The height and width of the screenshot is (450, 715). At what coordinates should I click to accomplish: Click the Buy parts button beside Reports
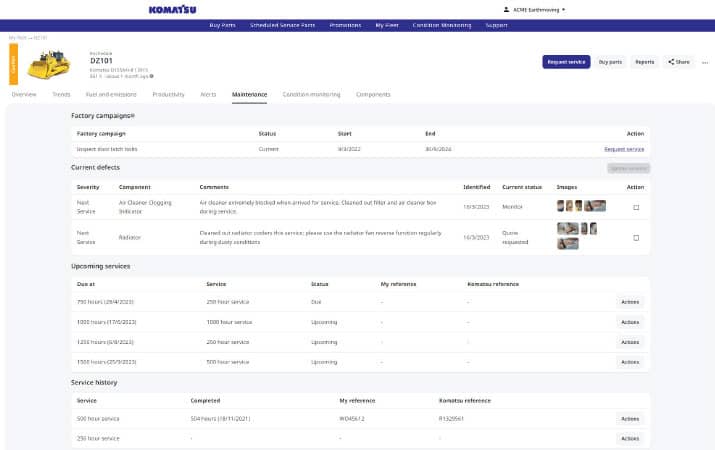(610, 62)
